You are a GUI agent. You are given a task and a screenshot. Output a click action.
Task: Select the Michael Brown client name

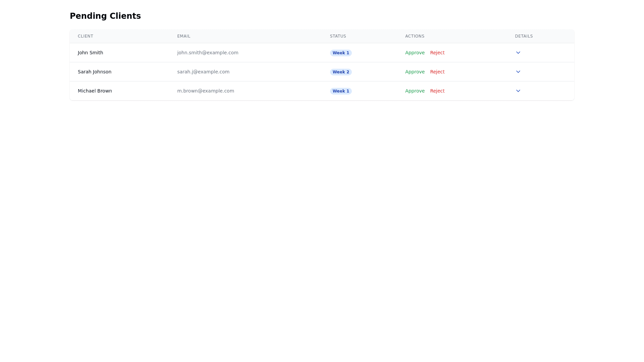pyautogui.click(x=95, y=91)
